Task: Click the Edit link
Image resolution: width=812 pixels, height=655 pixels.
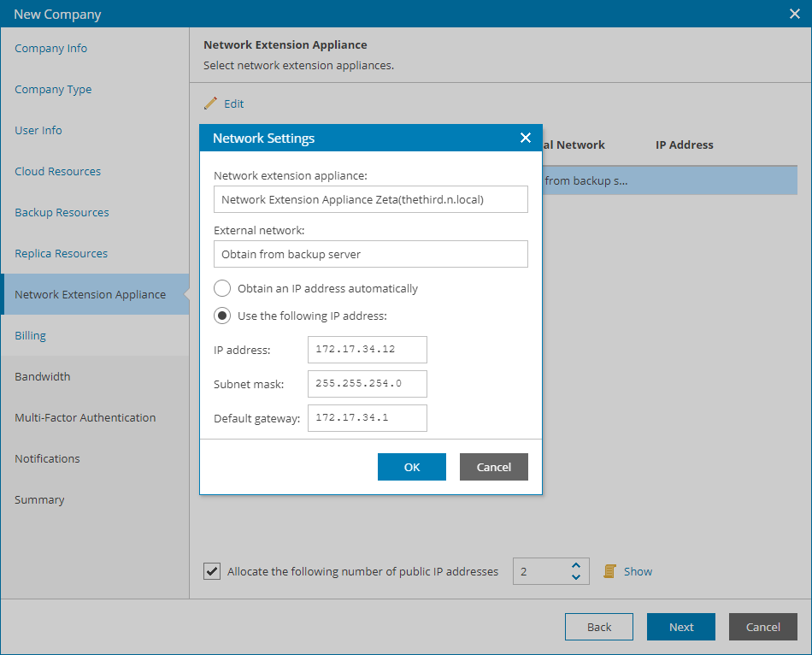Action: point(233,103)
